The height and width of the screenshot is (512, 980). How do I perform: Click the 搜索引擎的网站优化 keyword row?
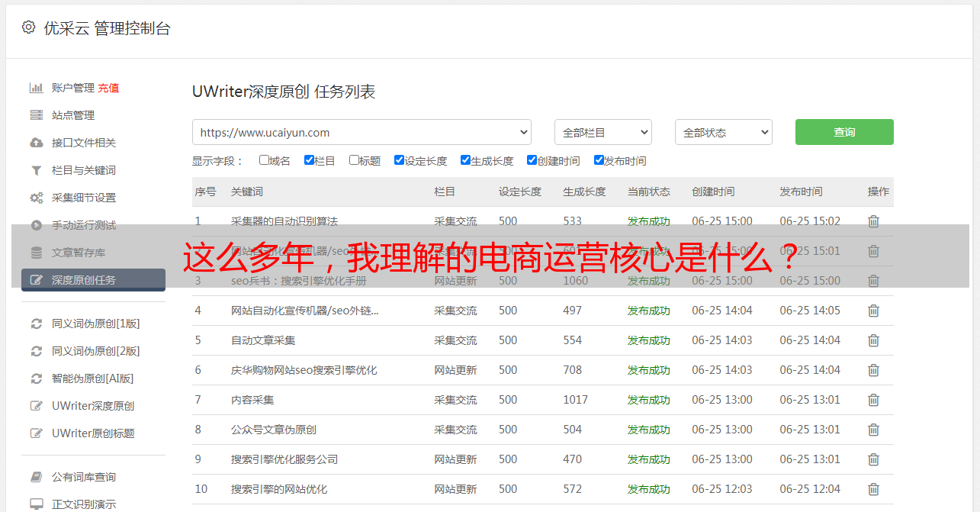(279, 489)
